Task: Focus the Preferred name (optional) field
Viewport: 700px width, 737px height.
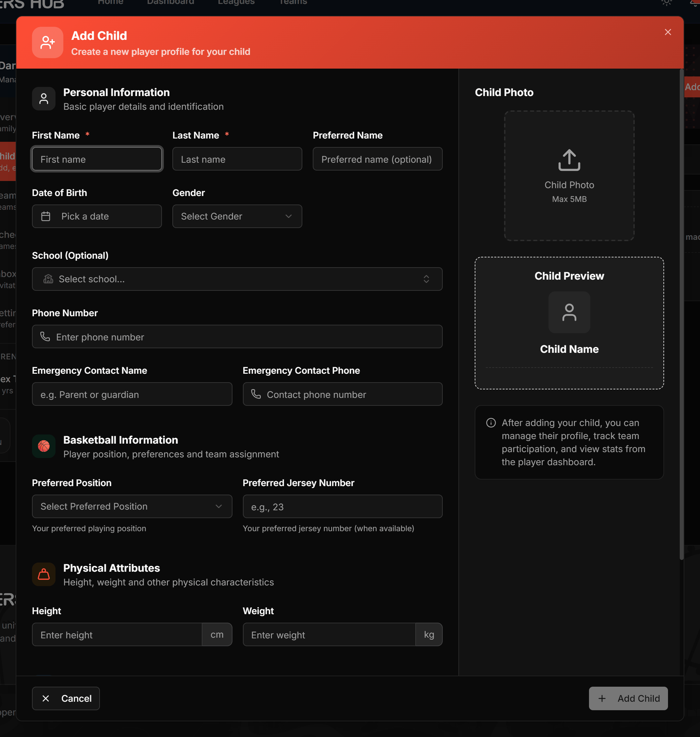Action: [377, 159]
